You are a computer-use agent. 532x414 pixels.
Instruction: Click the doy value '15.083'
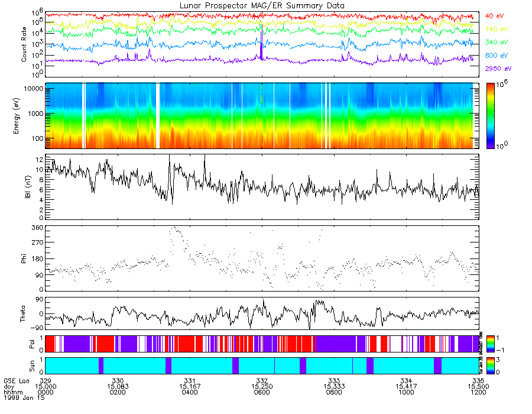118,387
